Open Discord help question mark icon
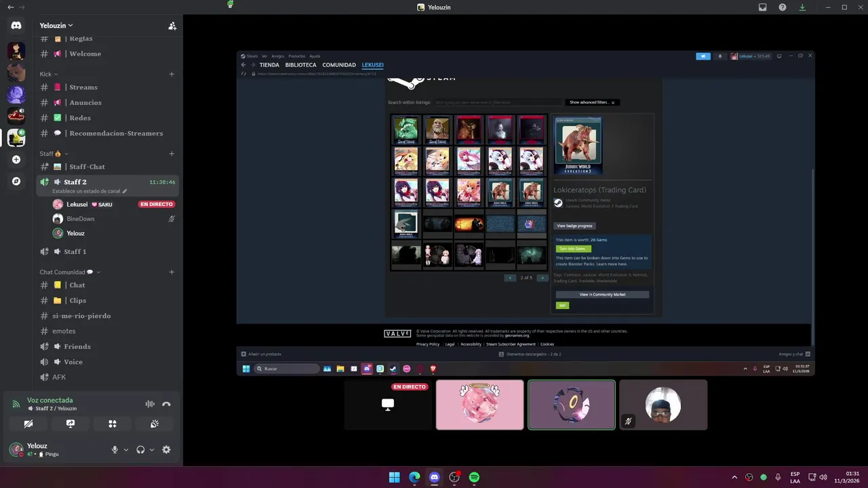The image size is (868, 488). (x=783, y=7)
